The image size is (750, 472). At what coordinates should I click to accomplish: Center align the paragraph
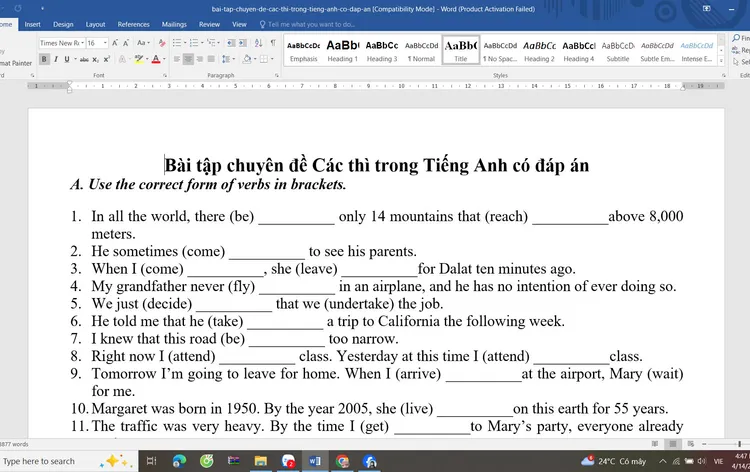tap(188, 60)
